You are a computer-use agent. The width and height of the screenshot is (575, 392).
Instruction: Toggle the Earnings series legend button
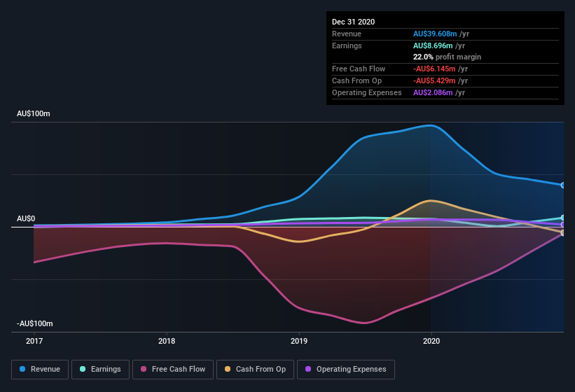coord(100,370)
